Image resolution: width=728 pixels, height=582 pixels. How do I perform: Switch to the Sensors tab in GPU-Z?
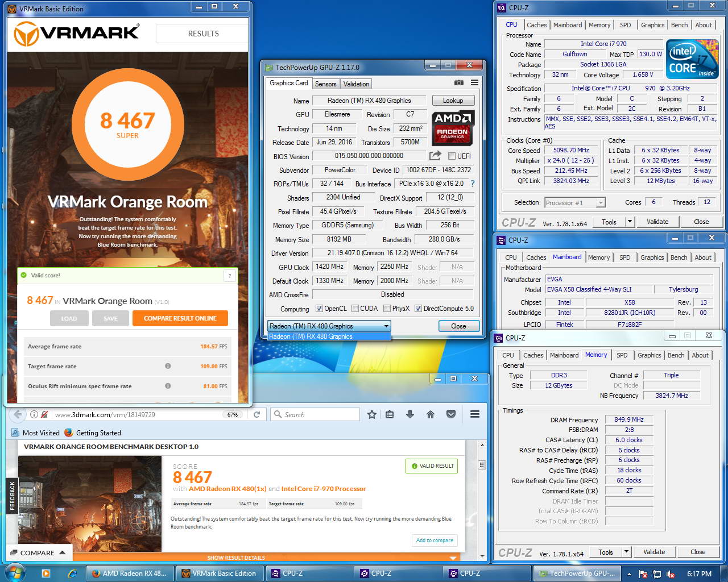326,84
